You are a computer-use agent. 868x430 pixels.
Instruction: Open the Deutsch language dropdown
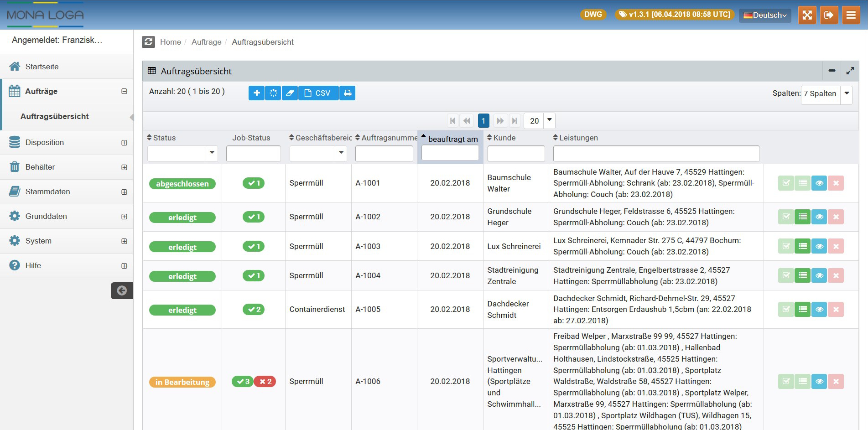coord(765,15)
